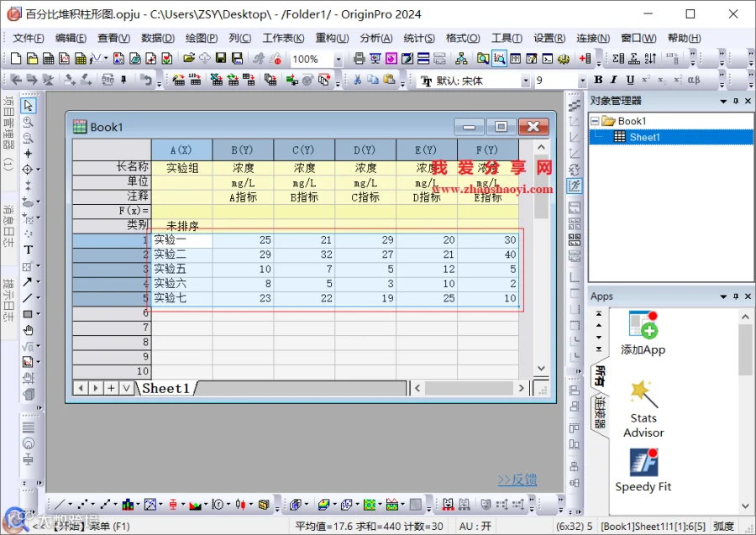This screenshot has width=756, height=535.
Task: Open the 分析(A) menu
Action: [376, 38]
